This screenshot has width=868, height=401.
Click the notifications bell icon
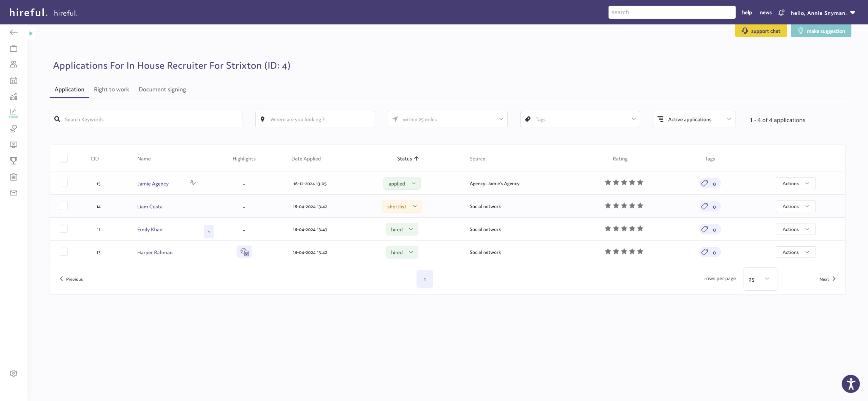(x=781, y=13)
